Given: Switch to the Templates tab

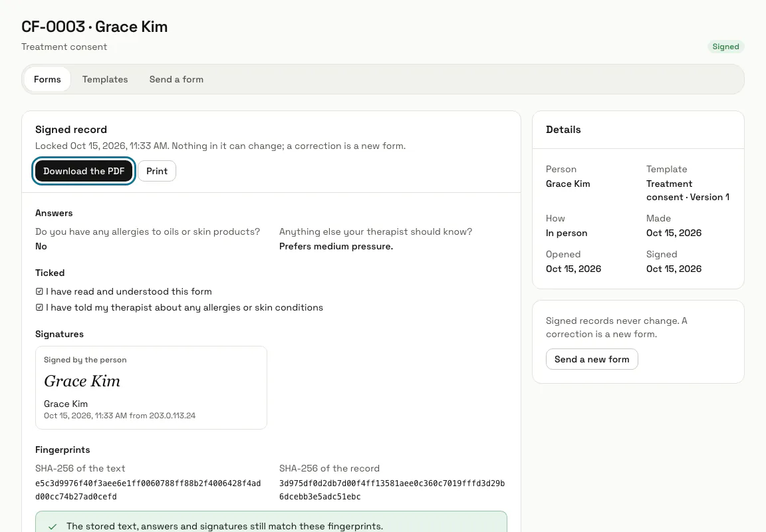Looking at the screenshot, I should point(105,79).
